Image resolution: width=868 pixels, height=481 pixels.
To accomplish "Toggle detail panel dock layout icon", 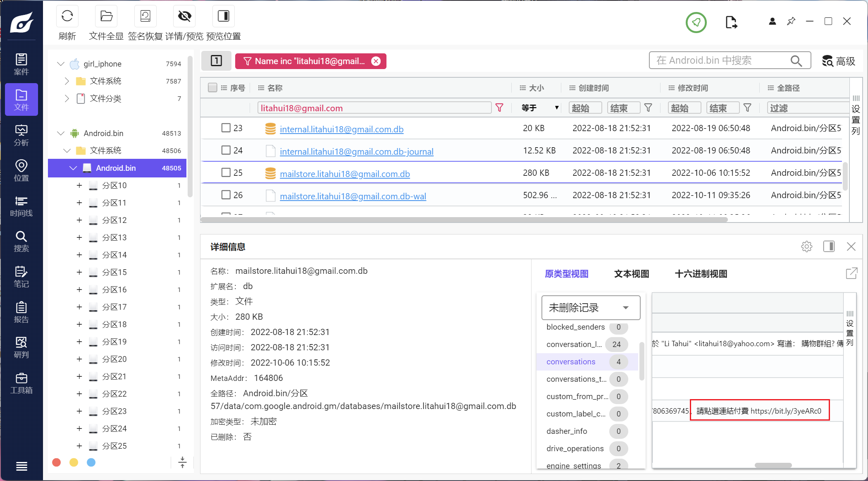I will click(829, 246).
